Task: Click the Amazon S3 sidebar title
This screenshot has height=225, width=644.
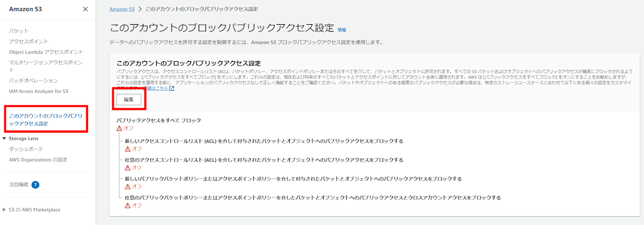Action: [24, 9]
